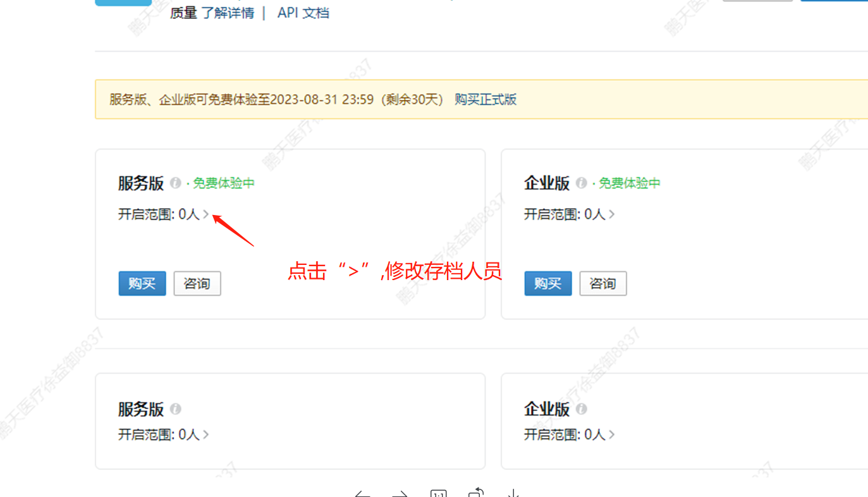Go to next image with right arrow

[x=400, y=494]
